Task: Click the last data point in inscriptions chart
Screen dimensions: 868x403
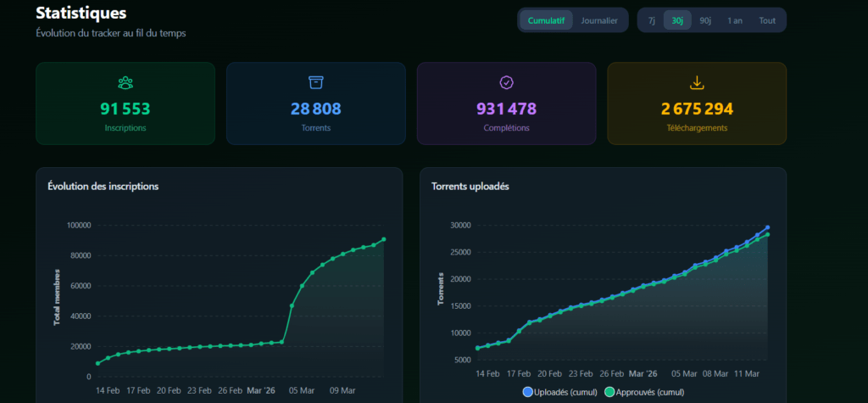Action: (384, 239)
